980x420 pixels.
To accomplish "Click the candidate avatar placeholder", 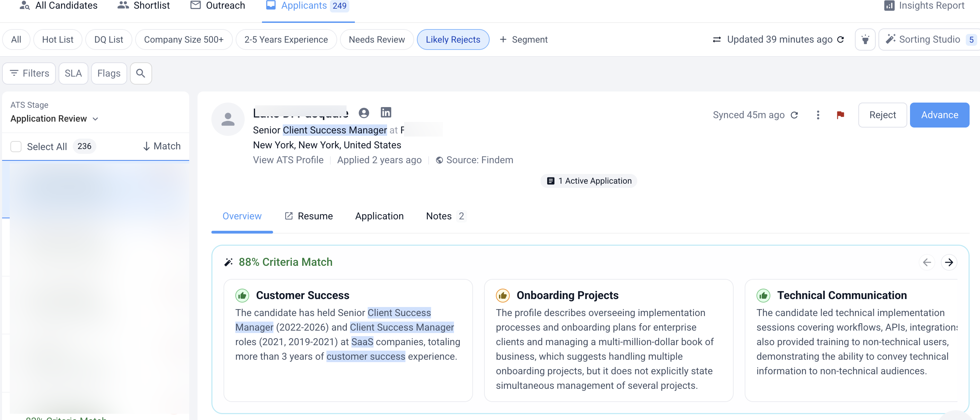I will (x=228, y=119).
